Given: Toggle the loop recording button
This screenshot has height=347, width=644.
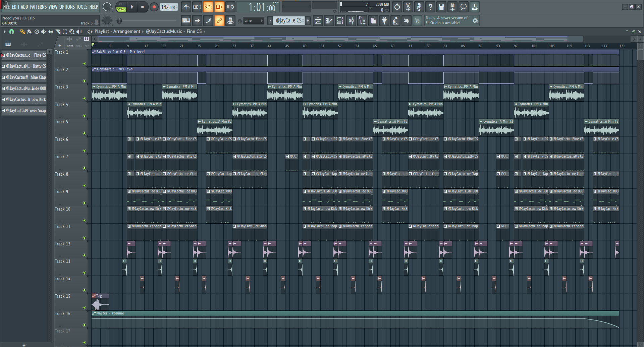Looking at the screenshot, I should click(x=230, y=7).
